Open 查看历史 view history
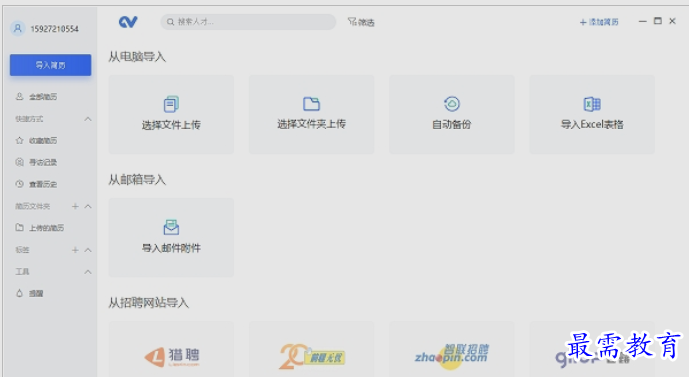This screenshot has height=377, width=689. (x=36, y=184)
